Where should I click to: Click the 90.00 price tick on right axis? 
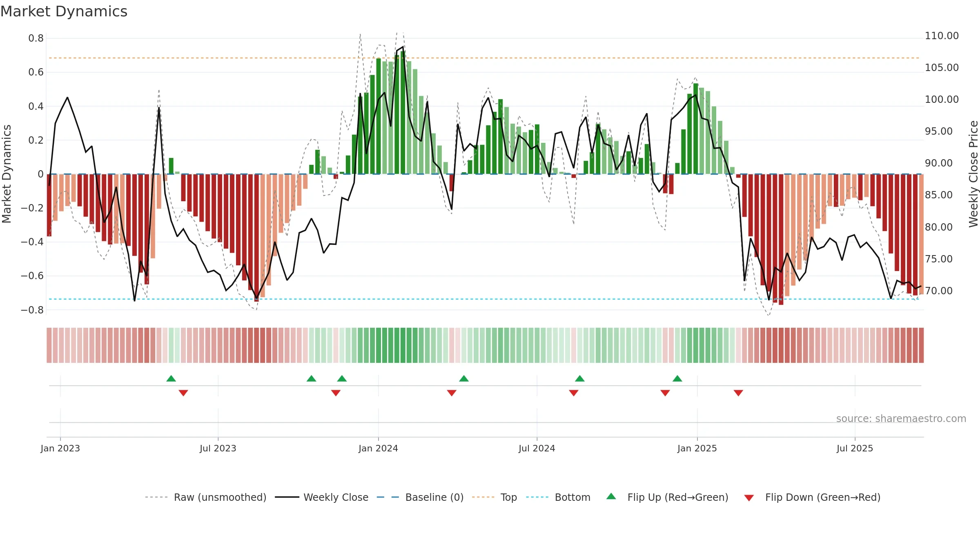939,163
